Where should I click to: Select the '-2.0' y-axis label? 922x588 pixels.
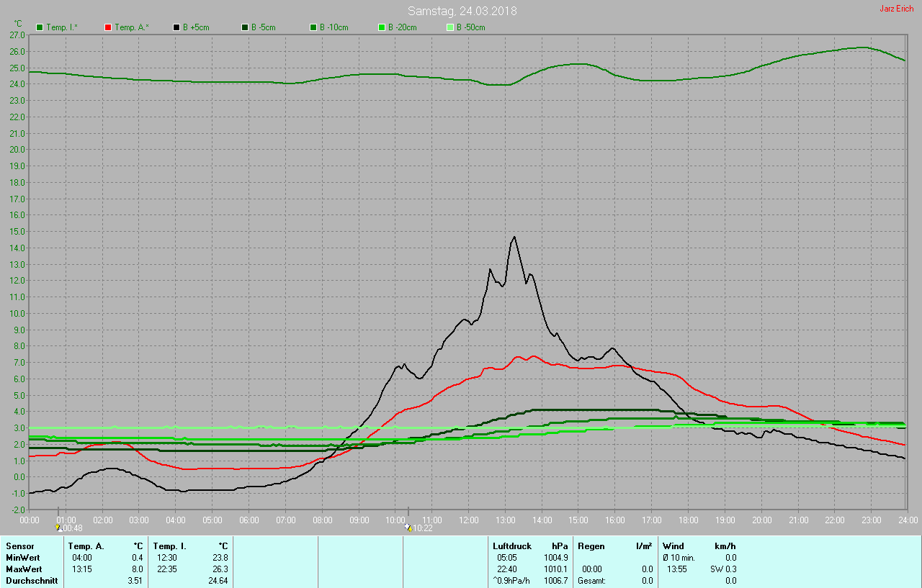coord(17,510)
